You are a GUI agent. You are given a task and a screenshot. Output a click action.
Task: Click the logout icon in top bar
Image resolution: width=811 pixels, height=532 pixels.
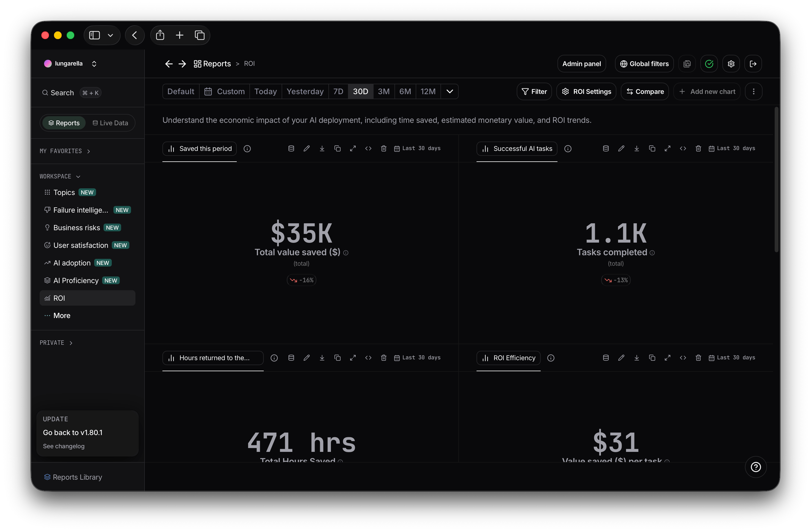[x=753, y=64]
